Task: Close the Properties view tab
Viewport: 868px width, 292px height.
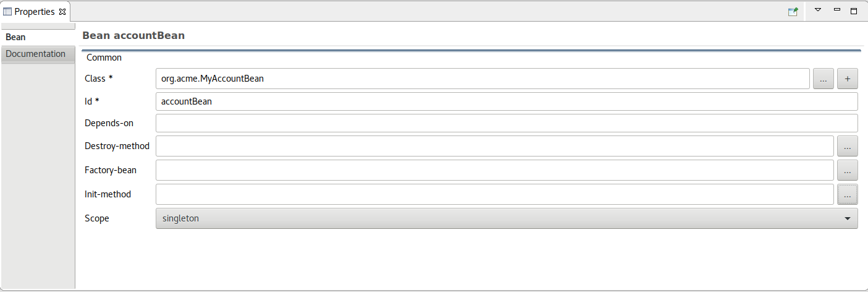Action: click(x=62, y=12)
